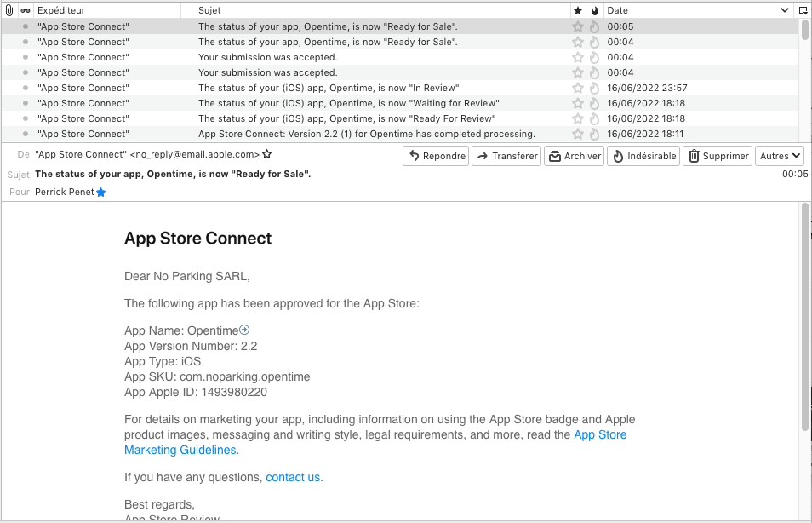Click the "App SKU: com.noparking.opentime" line
This screenshot has height=523, width=812.
point(217,376)
